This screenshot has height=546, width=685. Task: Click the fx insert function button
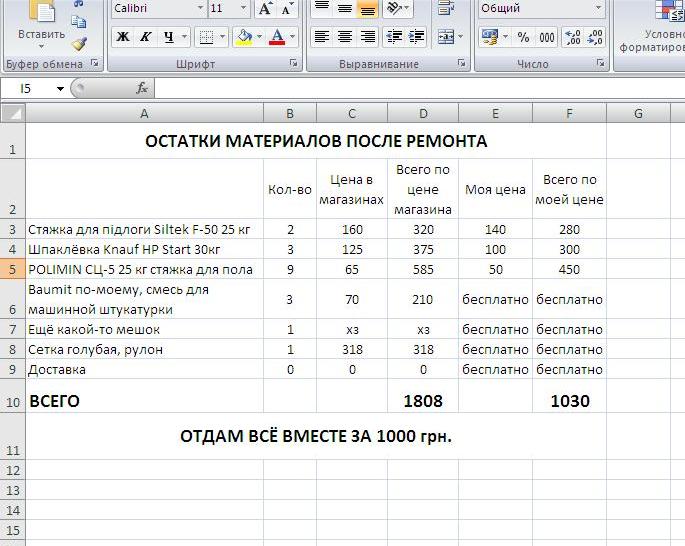[142, 88]
